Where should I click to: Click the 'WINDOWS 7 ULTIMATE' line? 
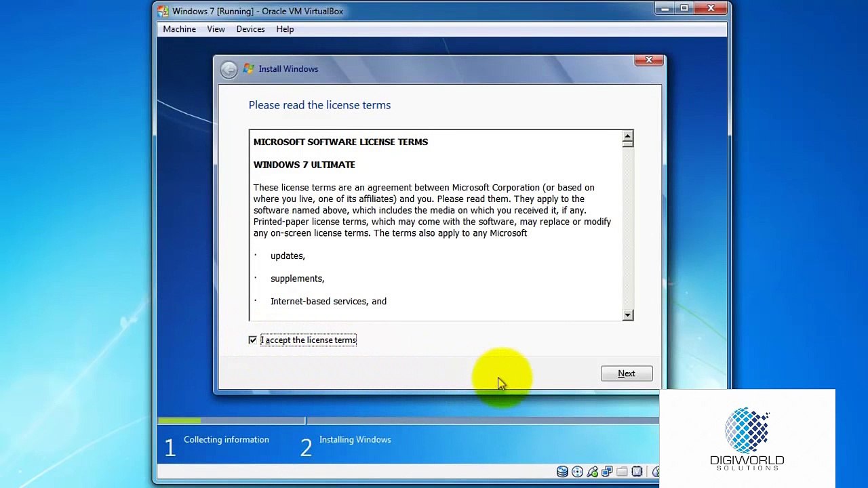tap(304, 165)
